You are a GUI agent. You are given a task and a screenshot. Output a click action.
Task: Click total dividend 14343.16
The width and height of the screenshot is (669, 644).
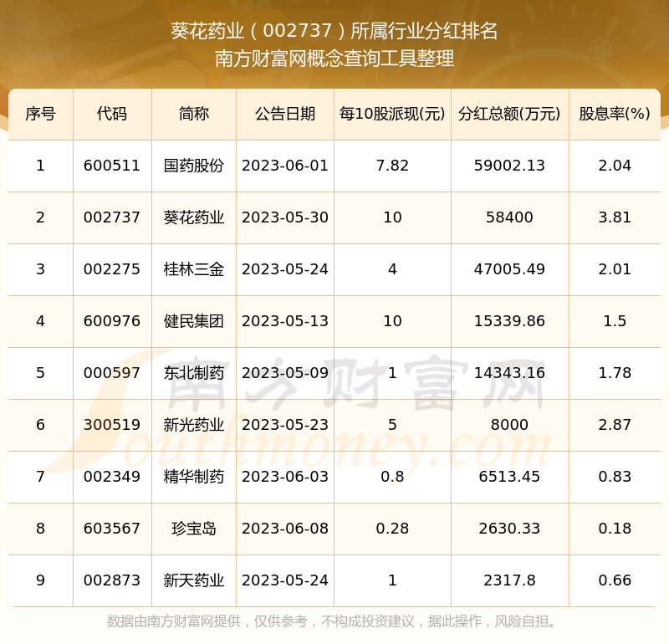tap(509, 373)
